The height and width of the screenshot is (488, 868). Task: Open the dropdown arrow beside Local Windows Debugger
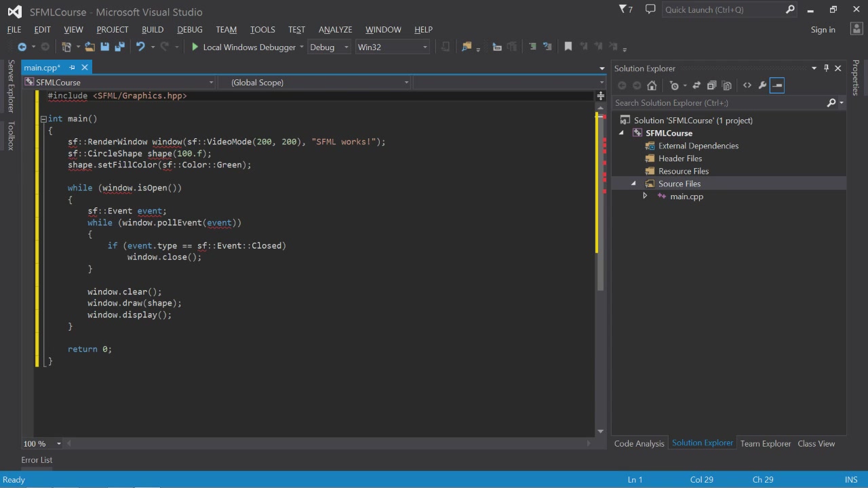coord(302,47)
